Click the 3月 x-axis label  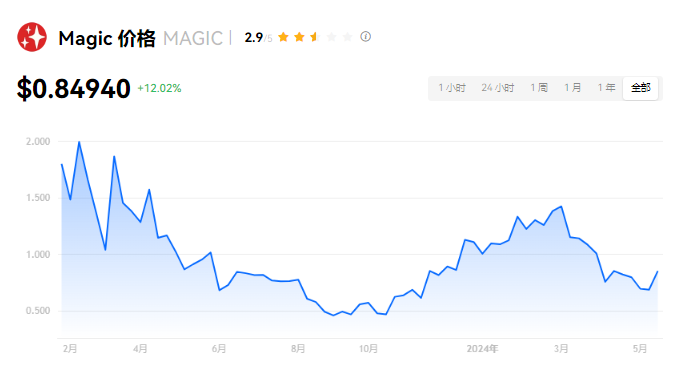tap(561, 348)
